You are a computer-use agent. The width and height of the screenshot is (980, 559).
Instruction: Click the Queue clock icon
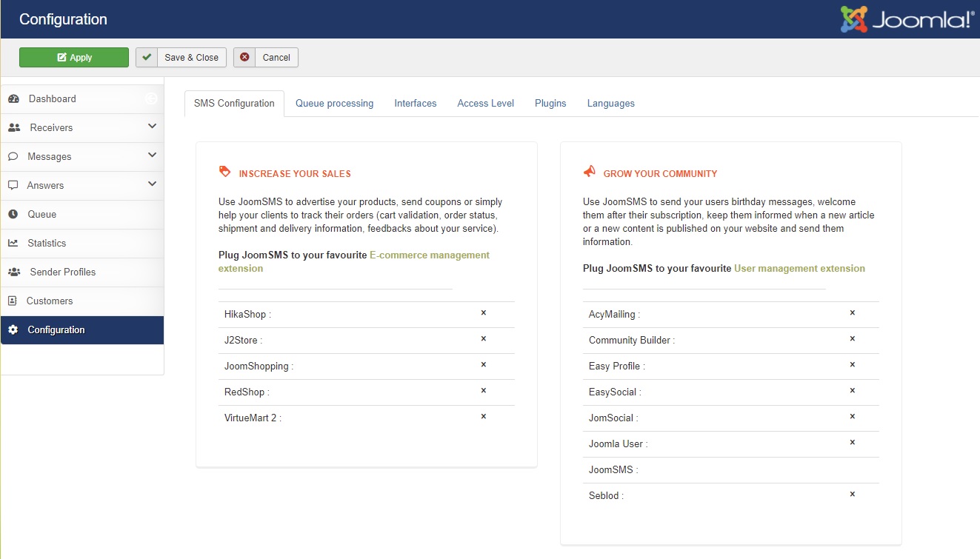pyautogui.click(x=13, y=215)
